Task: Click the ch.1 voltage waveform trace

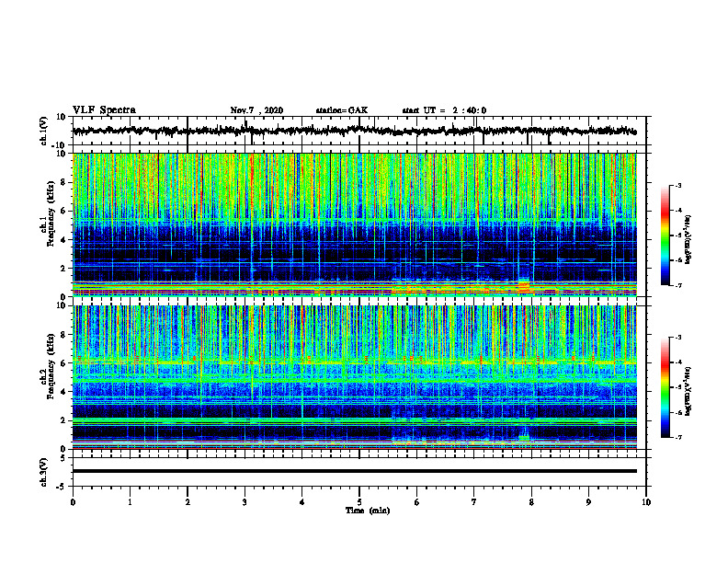Action: [355, 131]
